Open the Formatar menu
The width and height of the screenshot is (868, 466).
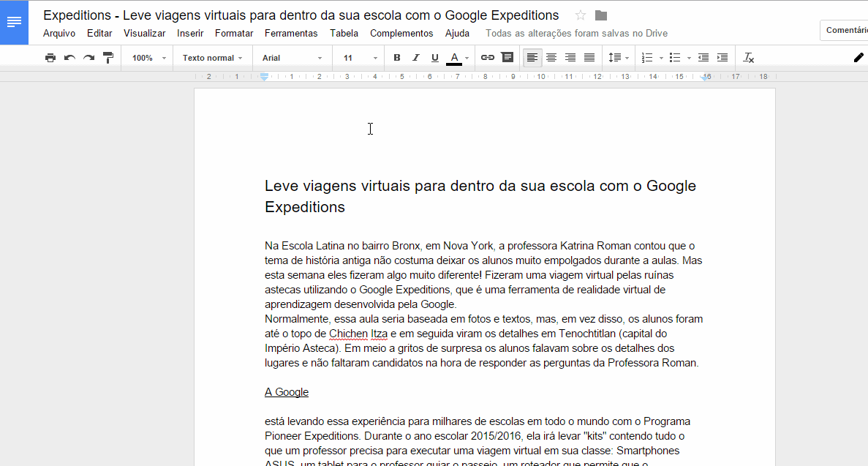(x=234, y=33)
